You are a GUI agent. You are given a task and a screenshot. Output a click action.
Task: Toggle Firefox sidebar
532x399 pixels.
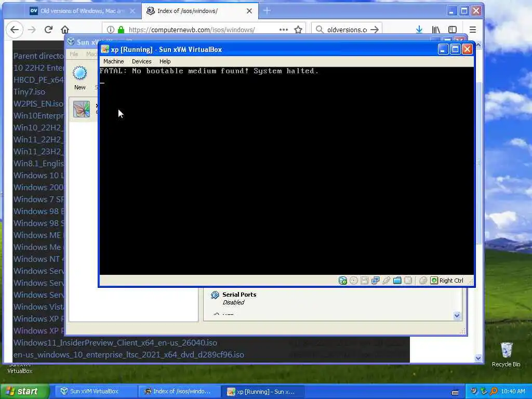point(453,30)
